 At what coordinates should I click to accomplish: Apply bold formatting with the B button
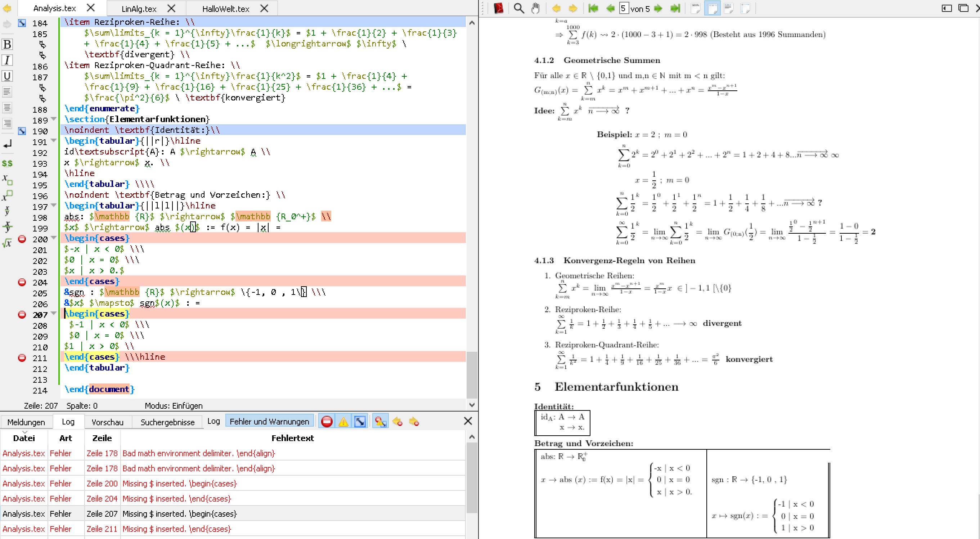coord(7,45)
